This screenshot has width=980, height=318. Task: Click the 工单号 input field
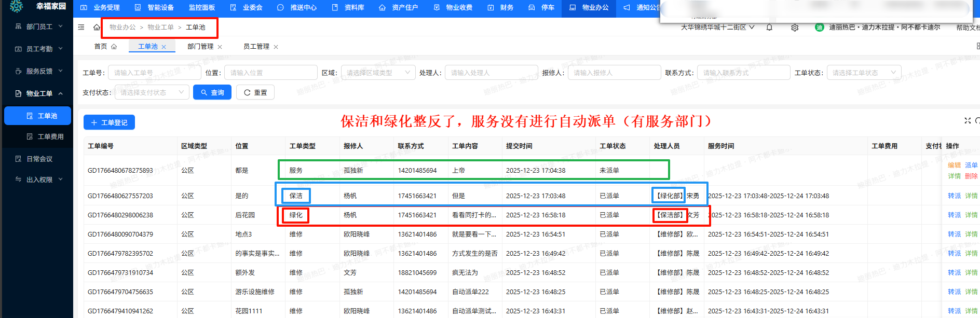pos(155,73)
